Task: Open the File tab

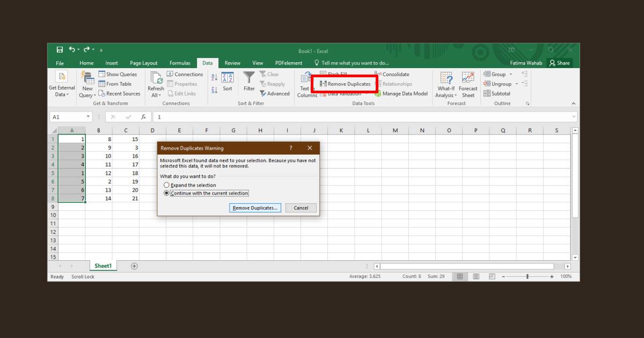Action: point(60,63)
